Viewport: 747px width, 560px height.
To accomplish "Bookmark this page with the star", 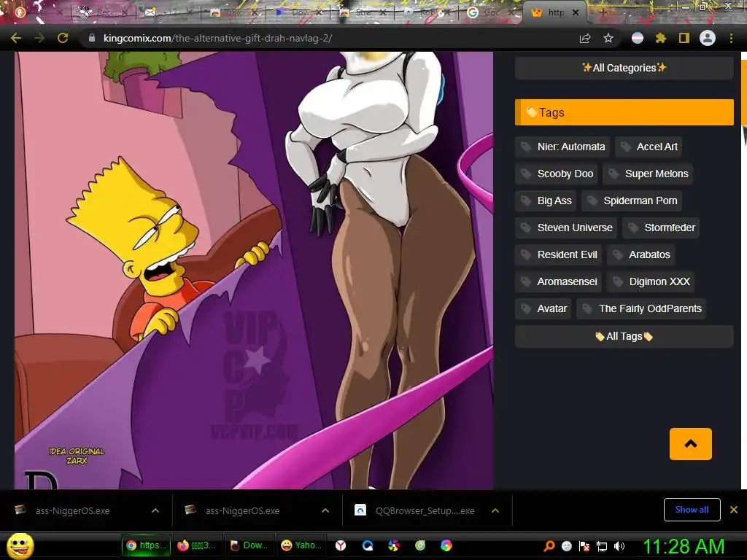I will pos(608,38).
